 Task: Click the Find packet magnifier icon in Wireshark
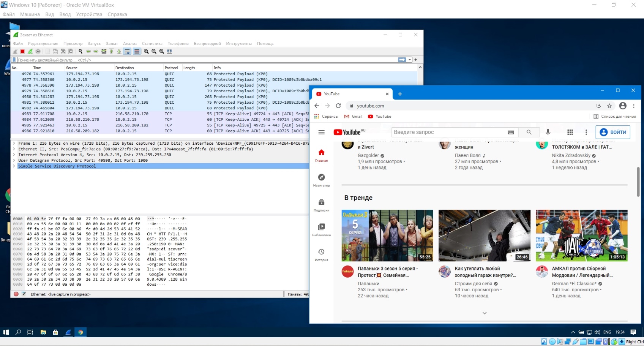click(x=80, y=51)
